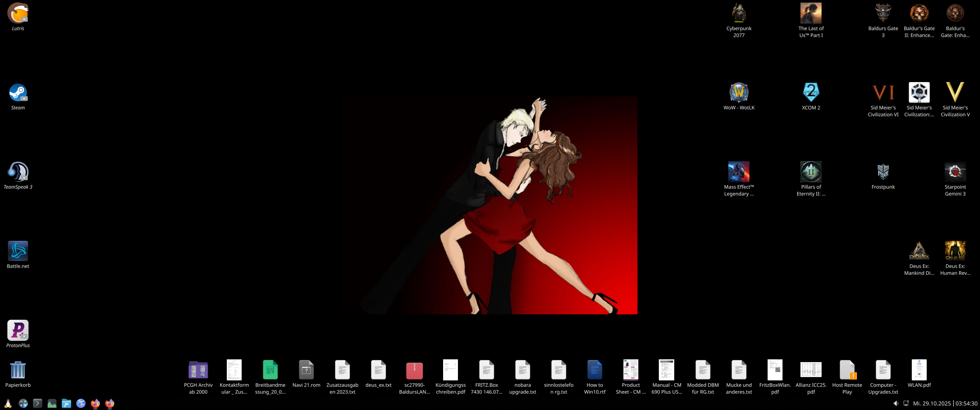The width and height of the screenshot is (980, 410).
Task: Select the WoW - WotLK game icon
Action: (738, 93)
